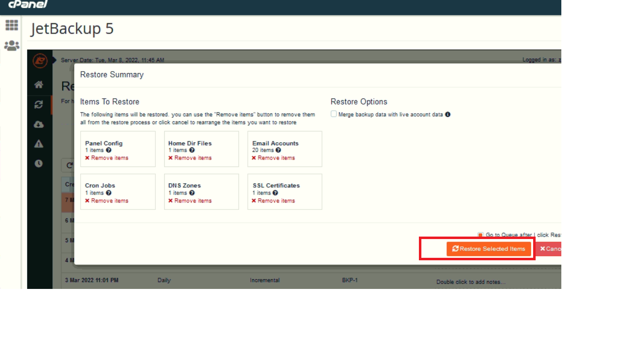Image resolution: width=637 pixels, height=364 pixels.
Task: Open the cPanel apps grid icon
Action: [11, 25]
